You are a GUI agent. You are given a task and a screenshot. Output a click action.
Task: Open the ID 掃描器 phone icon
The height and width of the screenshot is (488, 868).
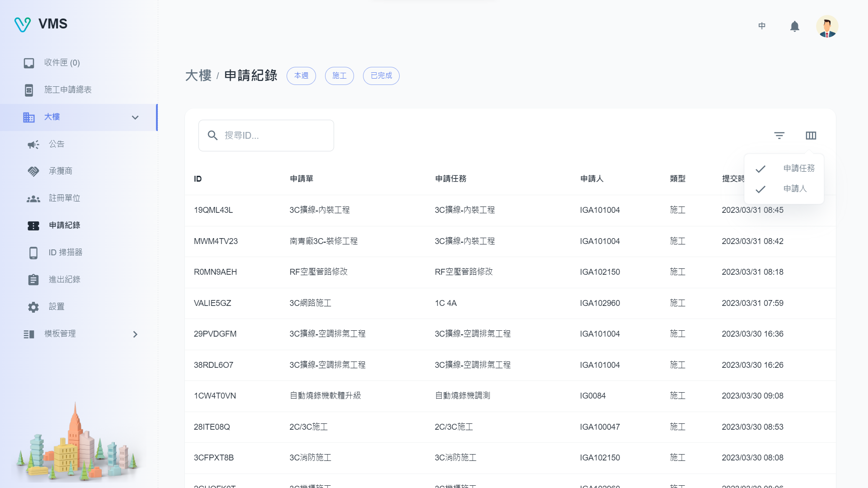[x=33, y=253]
